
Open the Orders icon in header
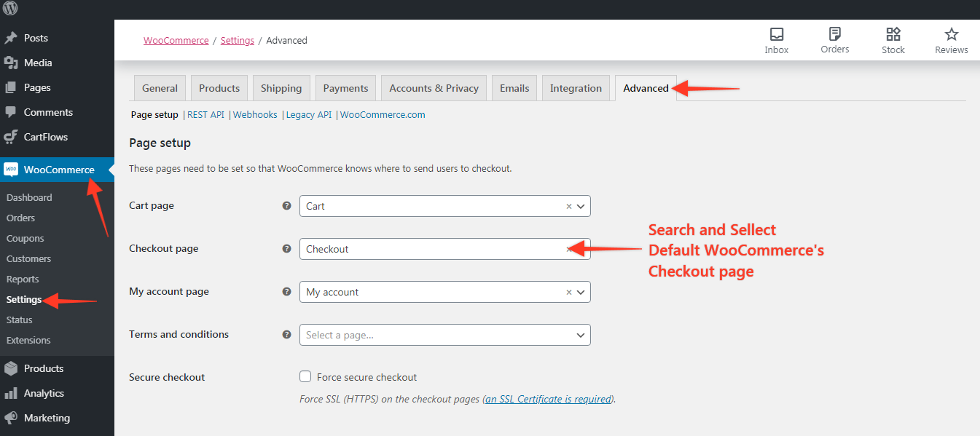click(834, 34)
